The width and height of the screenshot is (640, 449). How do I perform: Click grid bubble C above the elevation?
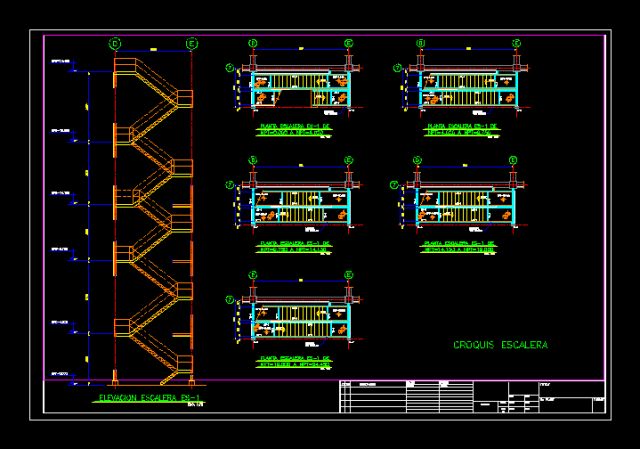(116, 43)
